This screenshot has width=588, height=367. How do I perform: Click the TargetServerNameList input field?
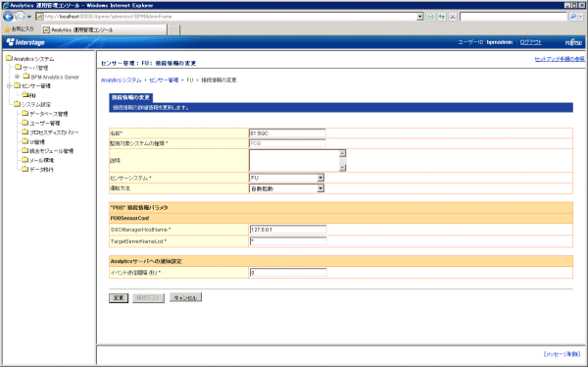click(288, 241)
